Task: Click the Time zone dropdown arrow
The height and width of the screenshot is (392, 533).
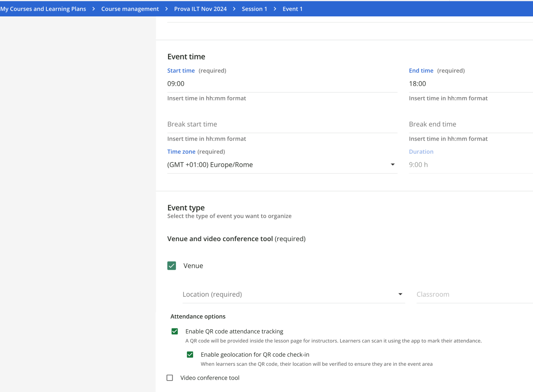Action: tap(392, 165)
